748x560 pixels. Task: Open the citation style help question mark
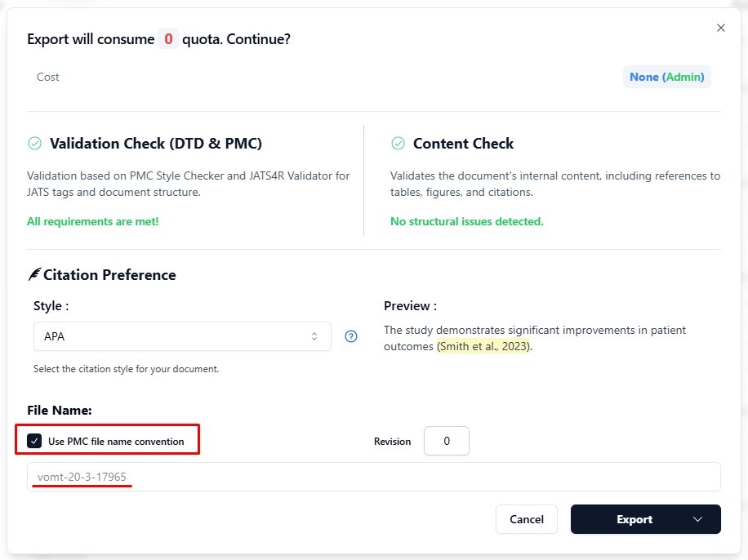(351, 336)
